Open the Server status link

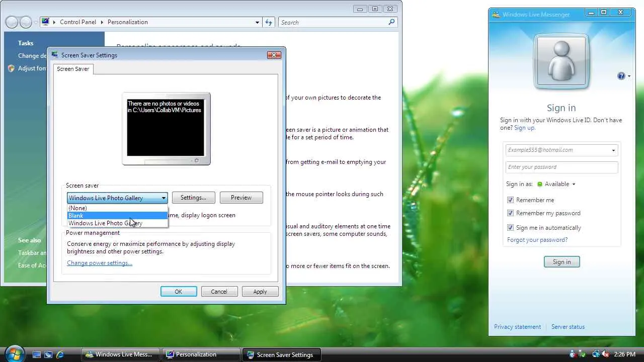568,327
